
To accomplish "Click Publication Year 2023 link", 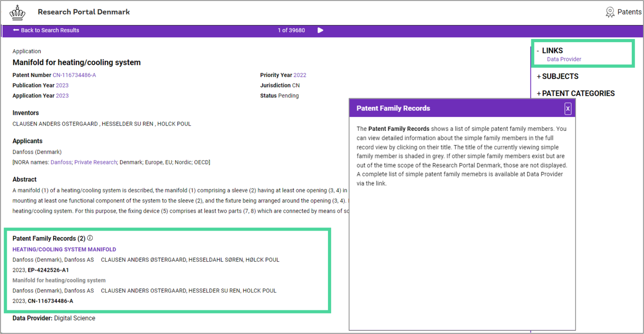I will [x=62, y=85].
